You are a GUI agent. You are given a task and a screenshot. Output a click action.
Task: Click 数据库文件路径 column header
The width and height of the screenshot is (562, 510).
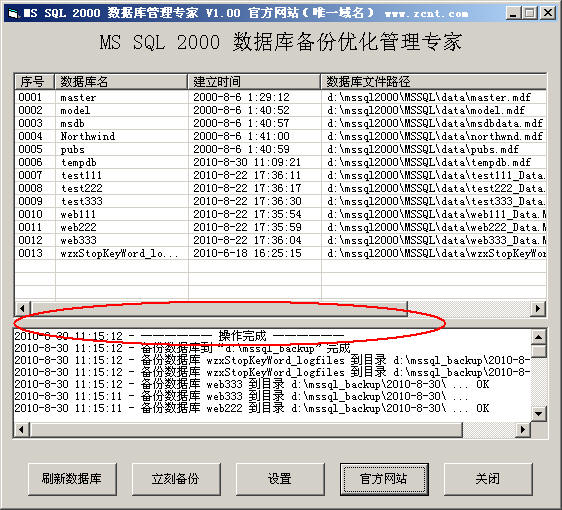pos(434,82)
